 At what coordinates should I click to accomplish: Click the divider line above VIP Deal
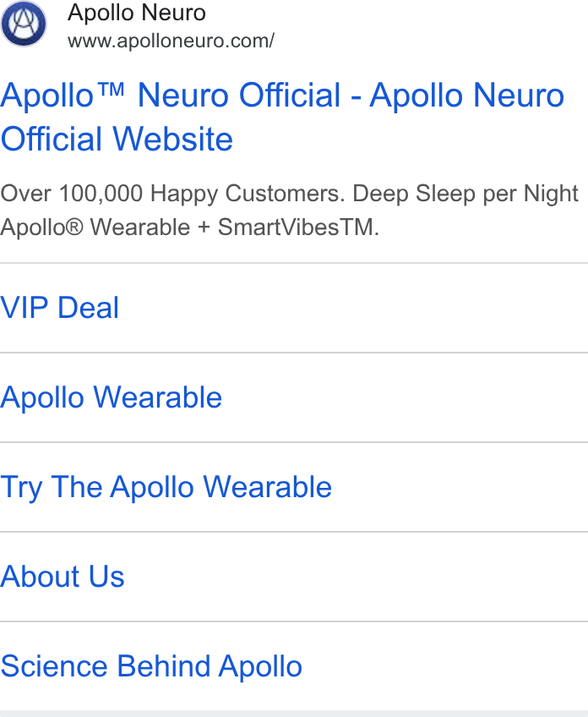294,263
